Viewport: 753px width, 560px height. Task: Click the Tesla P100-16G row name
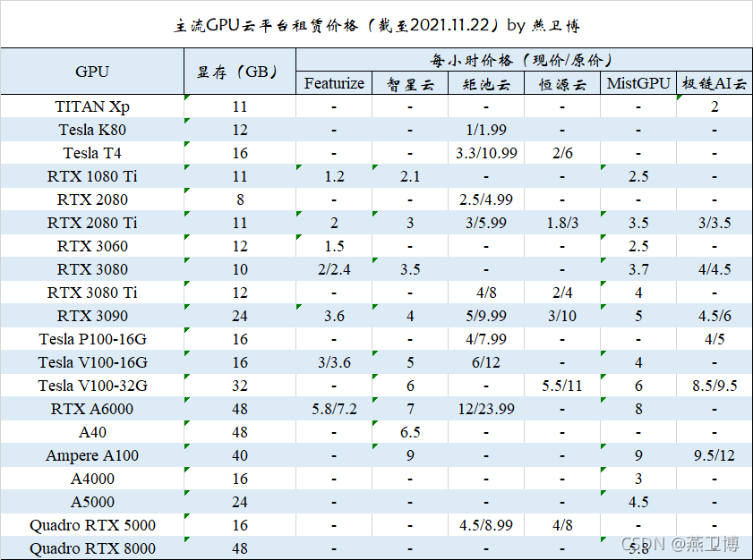[x=91, y=339]
